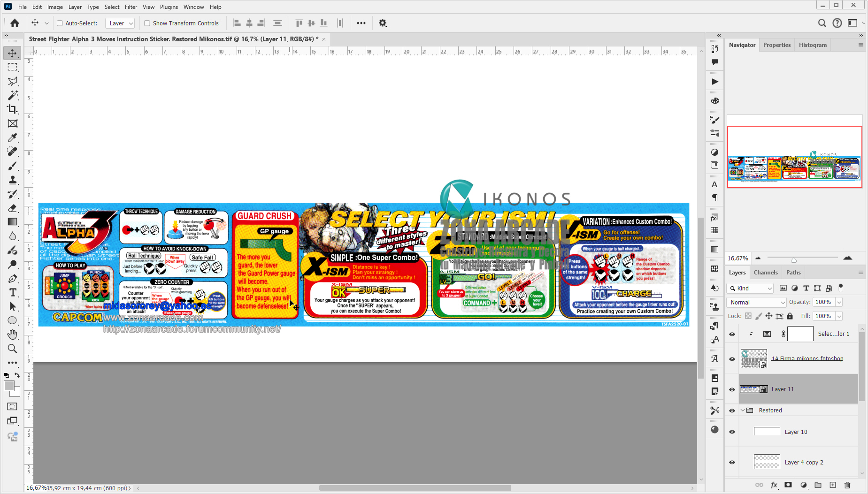Switch to the Paths tab
The height and width of the screenshot is (494, 868).
(793, 273)
